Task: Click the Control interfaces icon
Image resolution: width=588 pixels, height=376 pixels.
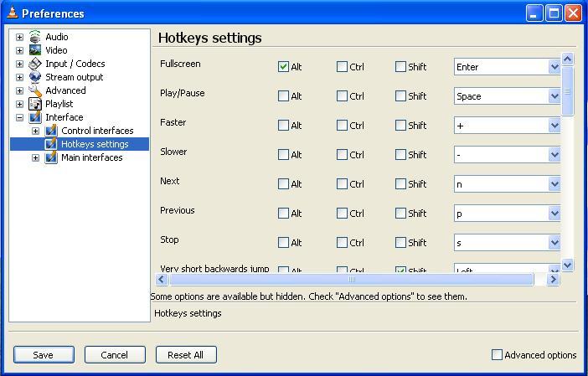Action: point(51,131)
